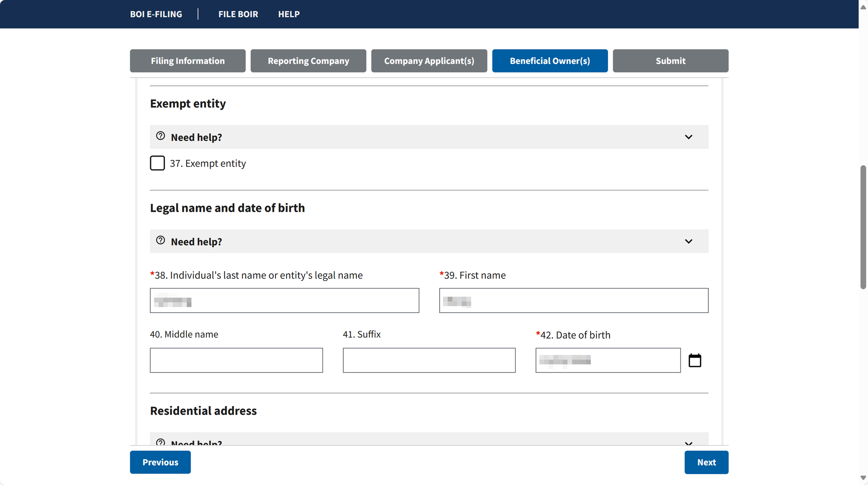
Task: Open the date of birth calendar picker
Action: [x=695, y=360]
